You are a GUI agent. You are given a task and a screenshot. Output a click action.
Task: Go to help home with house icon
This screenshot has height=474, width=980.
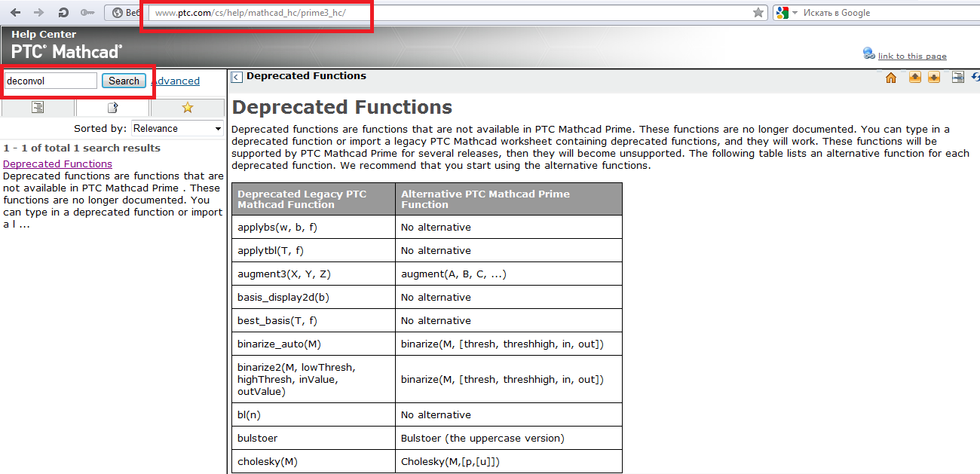click(x=891, y=77)
